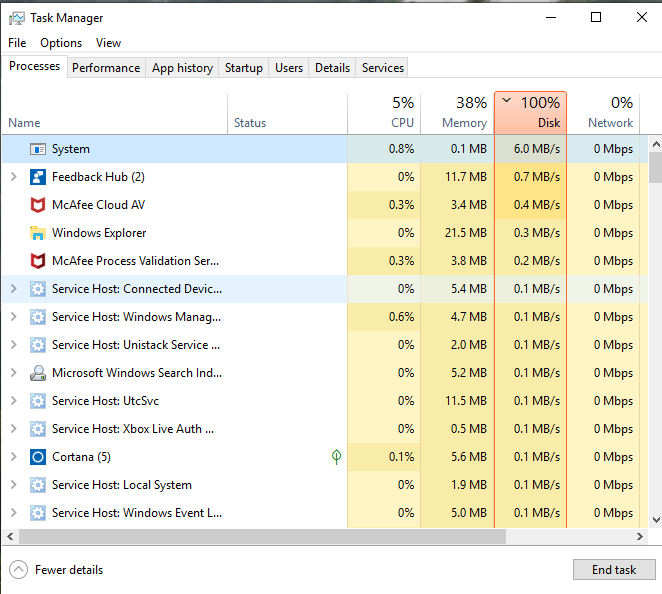The height and width of the screenshot is (594, 662).
Task: Expand the Feedback Hub (2) process group
Action: 14,177
